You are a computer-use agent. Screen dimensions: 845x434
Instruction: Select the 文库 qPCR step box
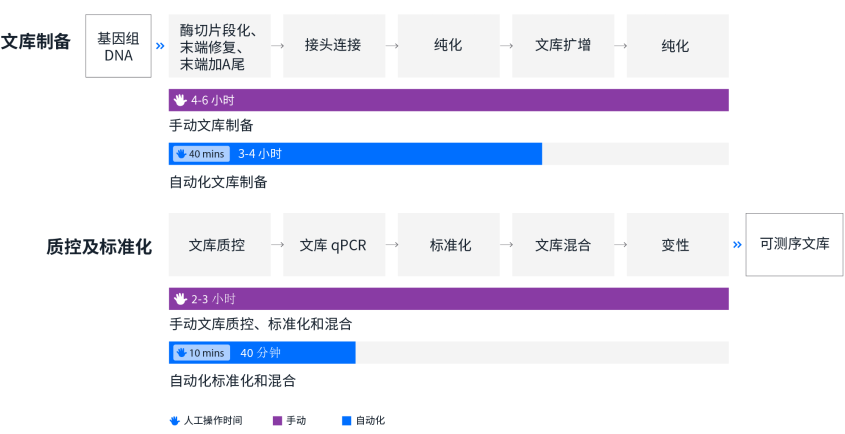pyautogui.click(x=333, y=244)
